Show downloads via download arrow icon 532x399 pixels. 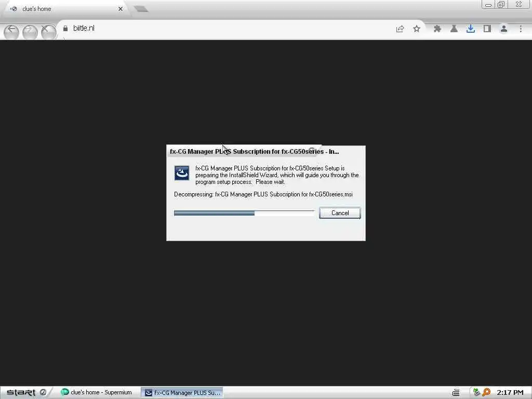[470, 29]
